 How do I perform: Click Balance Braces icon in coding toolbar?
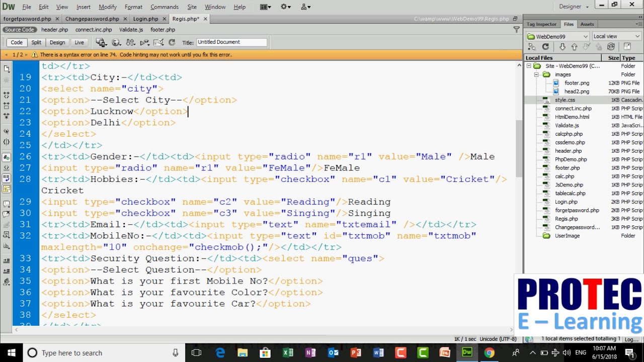click(x=6, y=142)
